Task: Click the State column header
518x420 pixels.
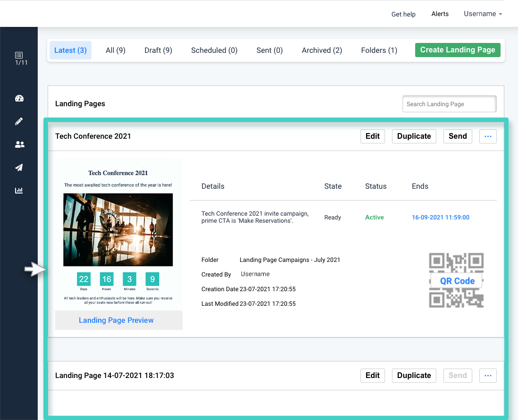Action: click(333, 186)
